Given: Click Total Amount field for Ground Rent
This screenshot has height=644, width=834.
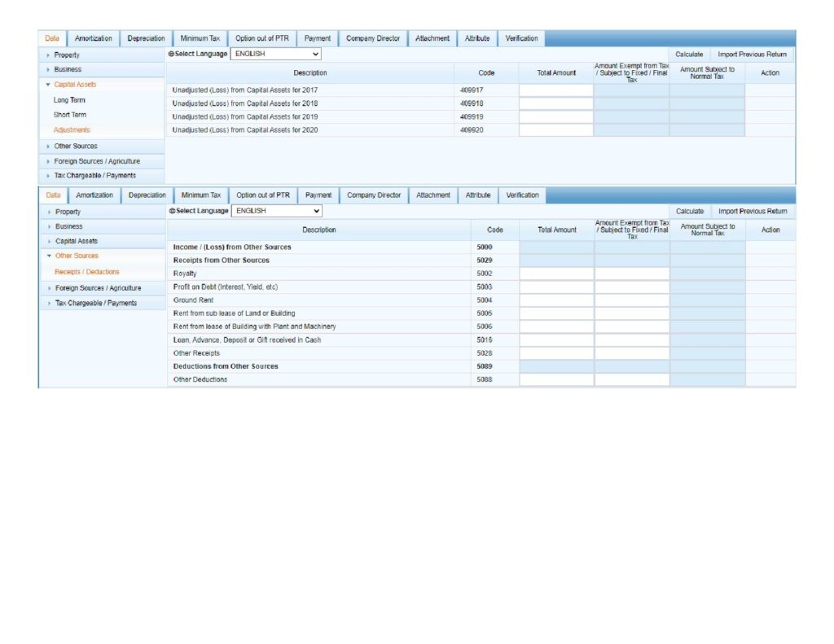Looking at the screenshot, I should [557, 300].
